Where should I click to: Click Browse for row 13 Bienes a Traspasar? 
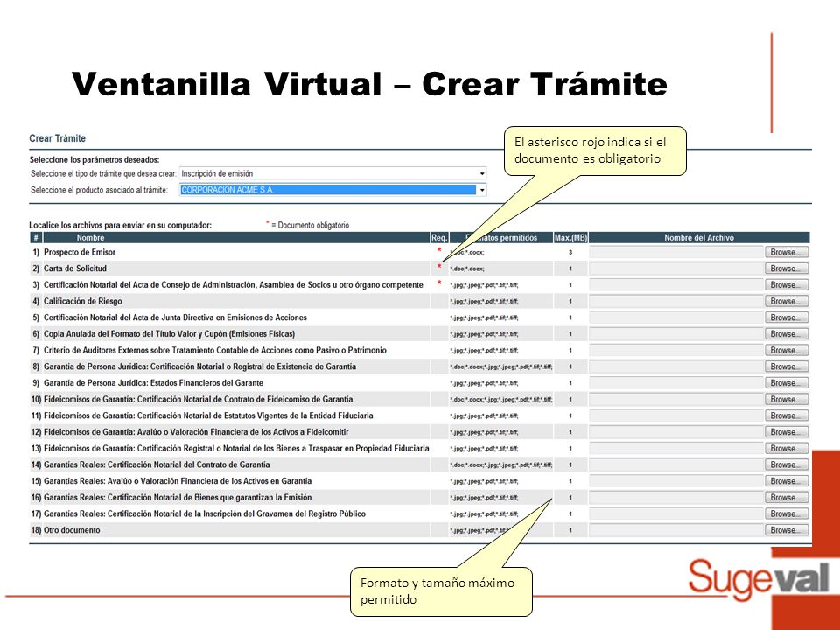(786, 448)
